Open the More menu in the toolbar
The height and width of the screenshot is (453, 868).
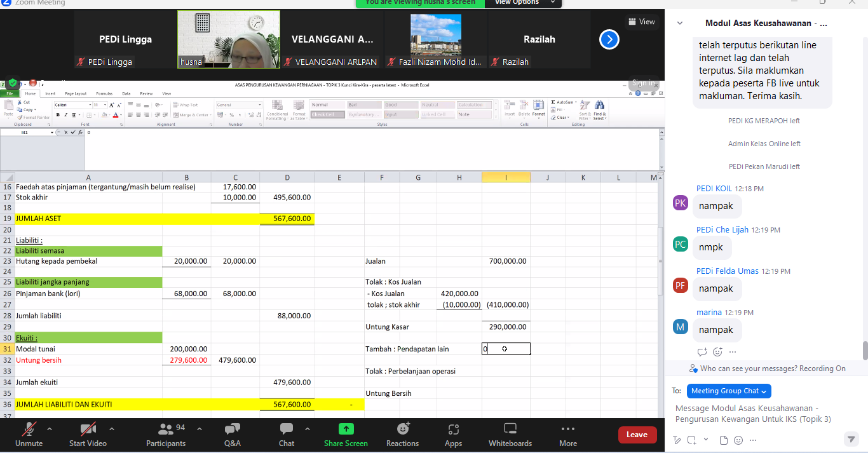(x=567, y=434)
